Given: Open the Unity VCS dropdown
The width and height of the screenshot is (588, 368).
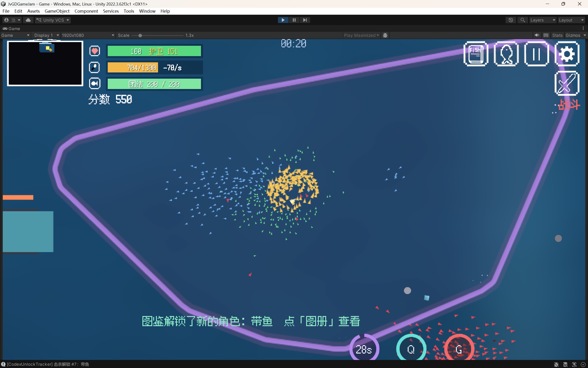Looking at the screenshot, I should [x=53, y=20].
